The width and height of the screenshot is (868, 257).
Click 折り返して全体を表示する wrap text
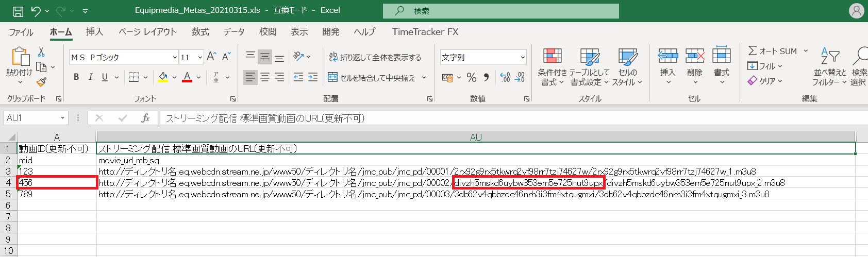[375, 57]
